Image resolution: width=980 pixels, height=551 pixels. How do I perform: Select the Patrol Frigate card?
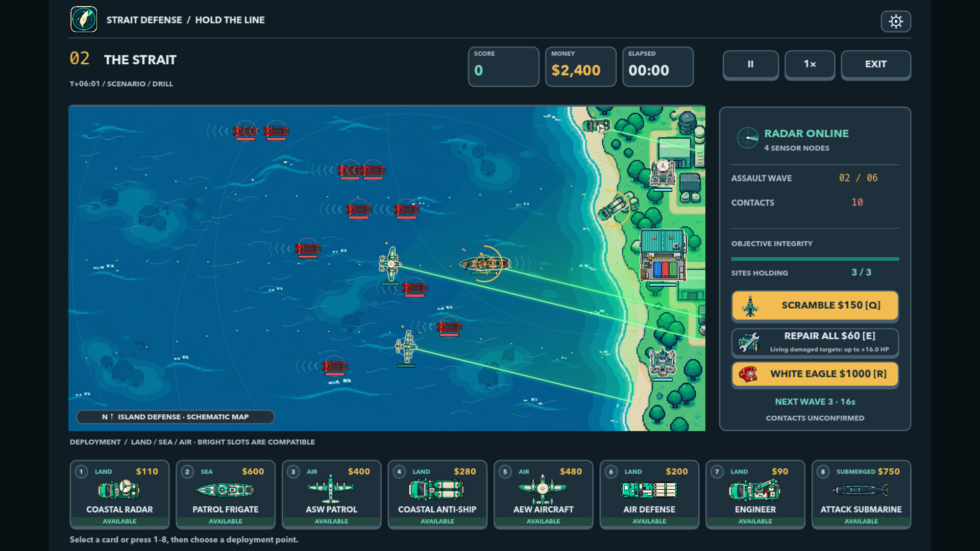tap(226, 494)
